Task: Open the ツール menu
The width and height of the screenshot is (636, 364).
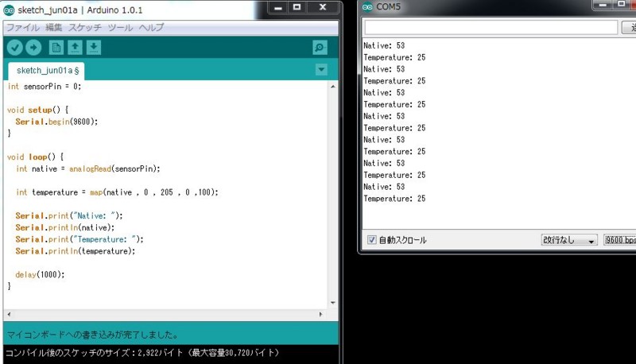Action: click(x=120, y=28)
